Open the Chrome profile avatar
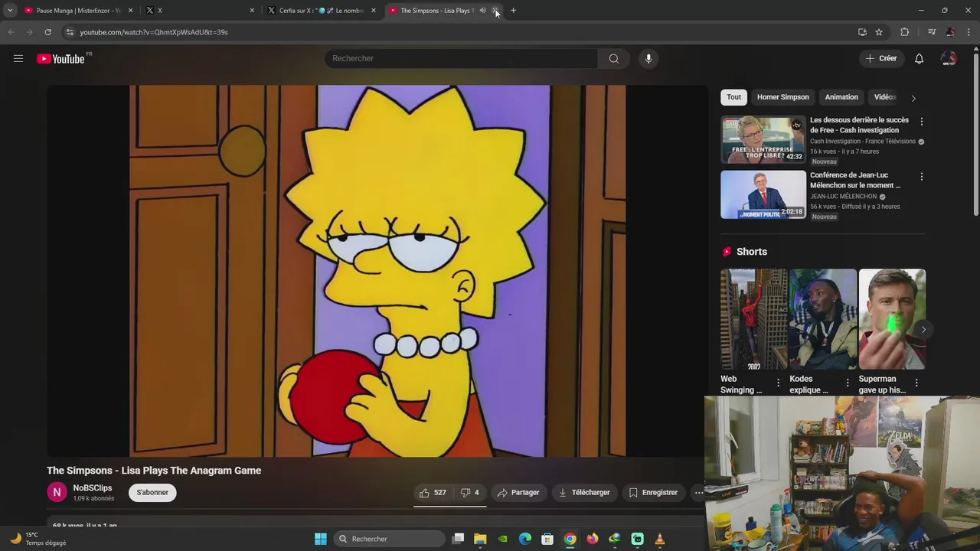 pyautogui.click(x=950, y=32)
